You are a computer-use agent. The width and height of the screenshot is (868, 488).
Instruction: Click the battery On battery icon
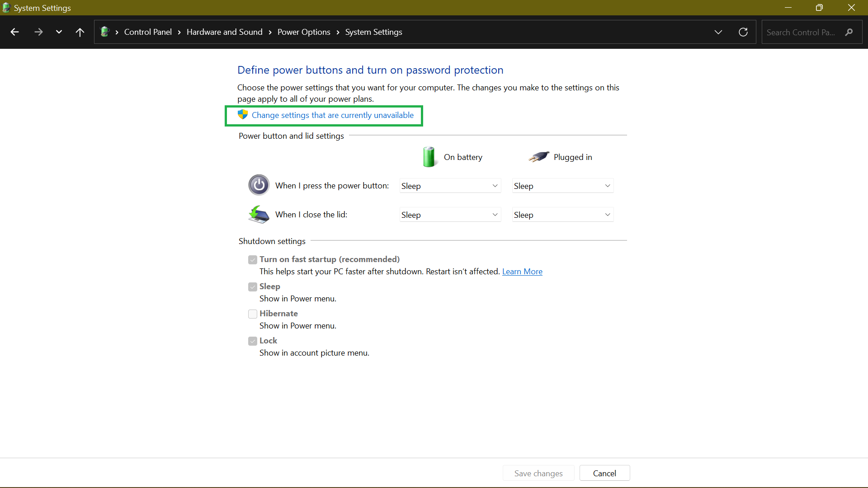tap(428, 156)
